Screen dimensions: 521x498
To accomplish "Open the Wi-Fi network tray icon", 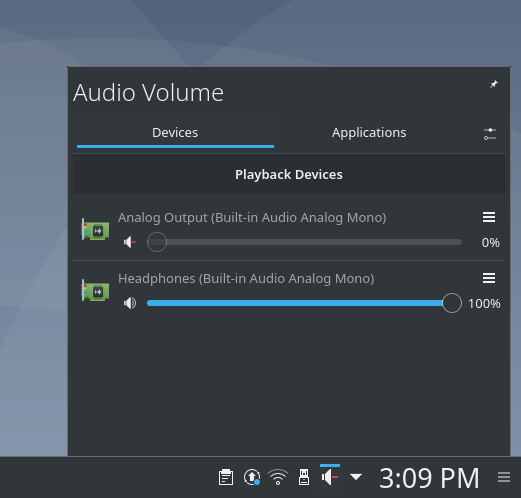I will point(278,477).
